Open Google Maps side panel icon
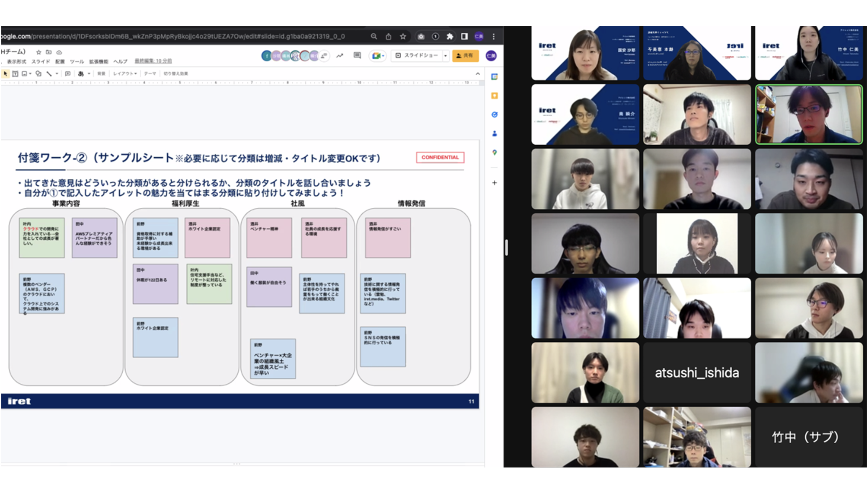 pyautogui.click(x=495, y=153)
